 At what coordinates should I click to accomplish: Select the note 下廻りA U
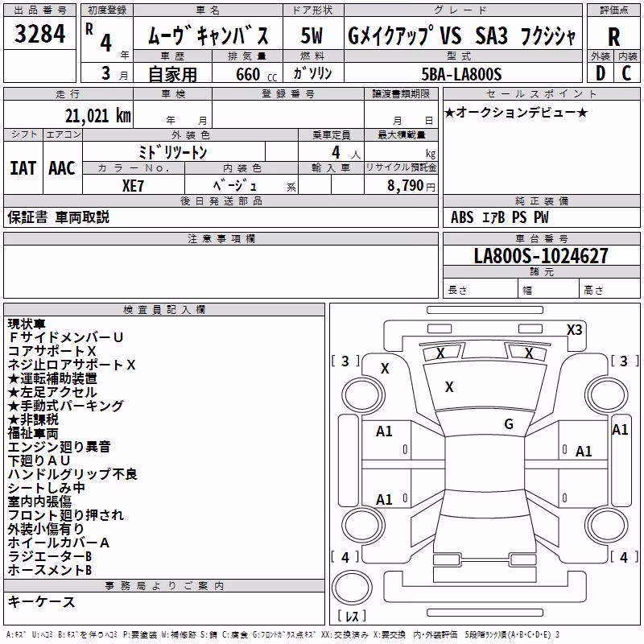(x=39, y=460)
